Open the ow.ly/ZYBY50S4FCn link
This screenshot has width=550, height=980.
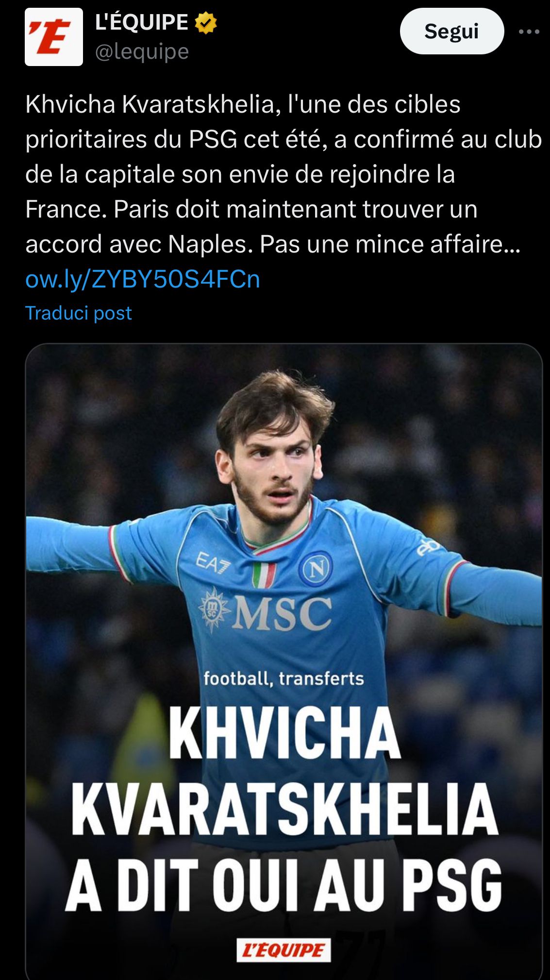(x=143, y=279)
